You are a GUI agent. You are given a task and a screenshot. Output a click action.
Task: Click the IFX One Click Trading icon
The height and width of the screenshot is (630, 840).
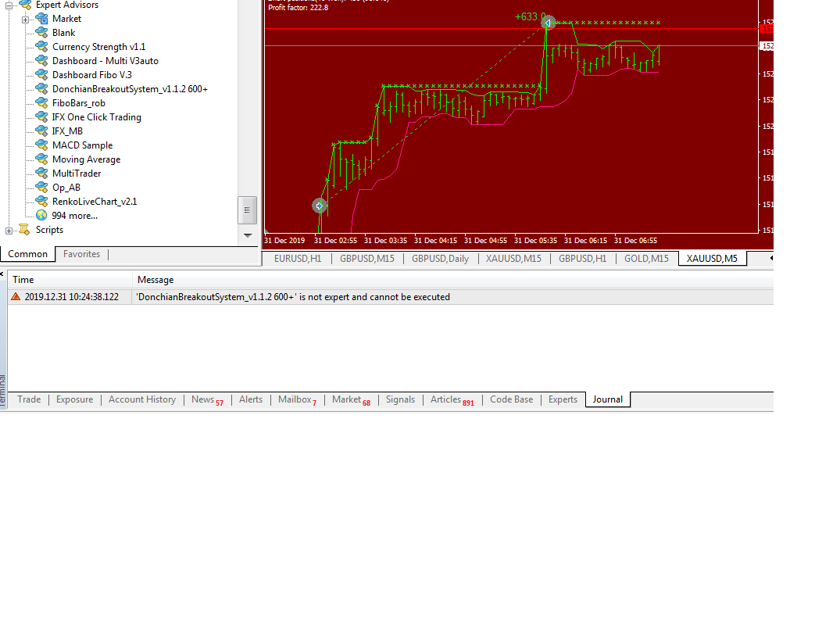click(41, 116)
